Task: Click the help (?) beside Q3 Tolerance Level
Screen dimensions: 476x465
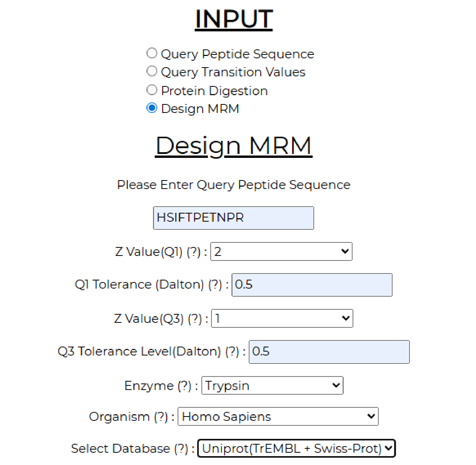Action: [232, 352]
